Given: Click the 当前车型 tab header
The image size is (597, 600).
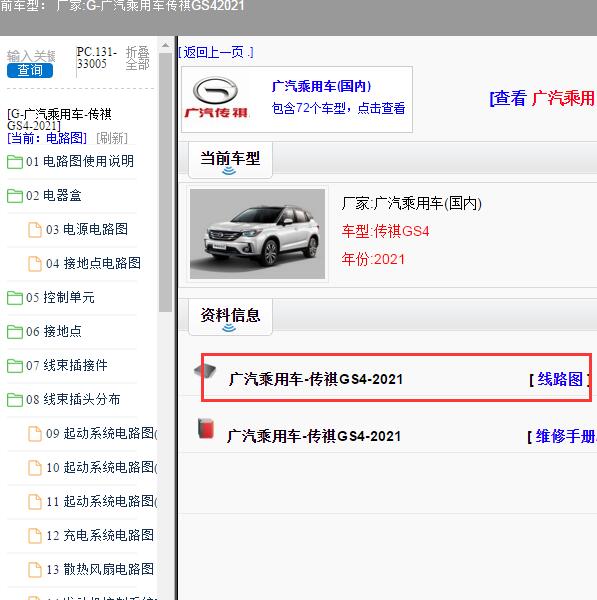Looking at the screenshot, I should tap(230, 160).
